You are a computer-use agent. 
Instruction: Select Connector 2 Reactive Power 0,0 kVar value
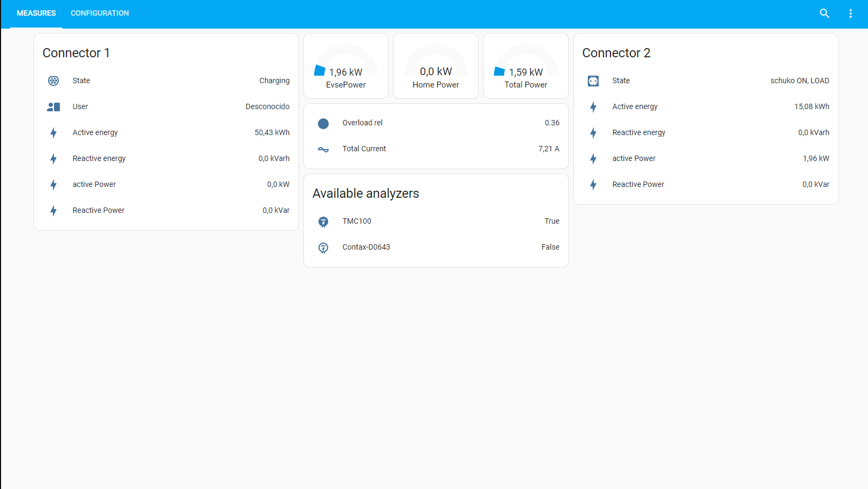[816, 184]
